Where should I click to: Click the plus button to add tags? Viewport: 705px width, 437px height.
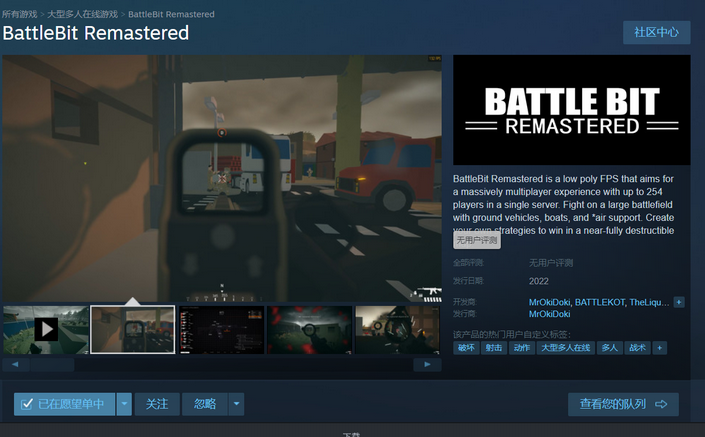tap(660, 348)
